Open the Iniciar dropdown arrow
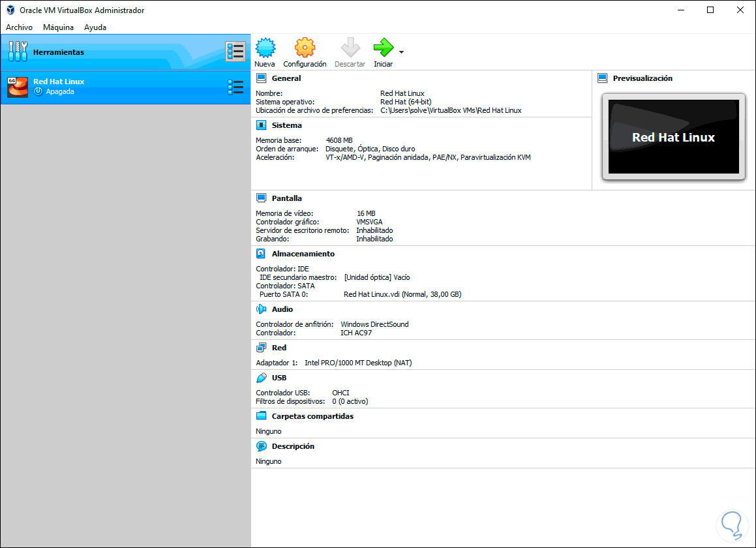The width and height of the screenshot is (756, 548). click(x=401, y=52)
